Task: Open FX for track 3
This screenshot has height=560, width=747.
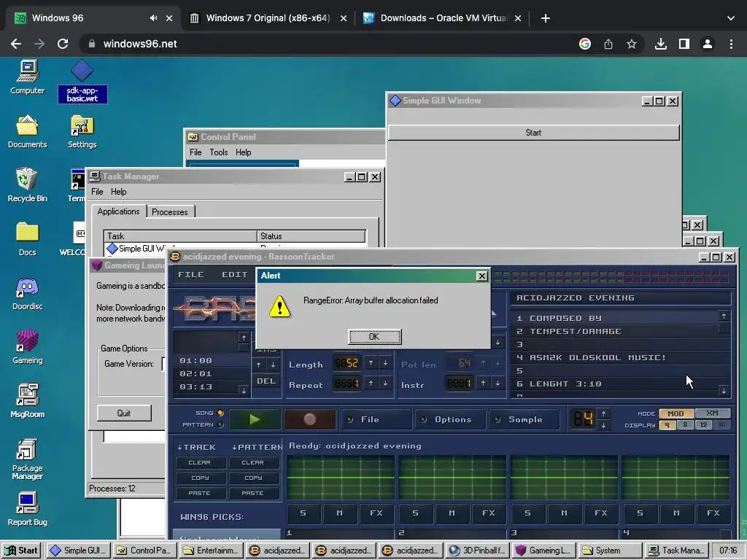Action: [601, 513]
